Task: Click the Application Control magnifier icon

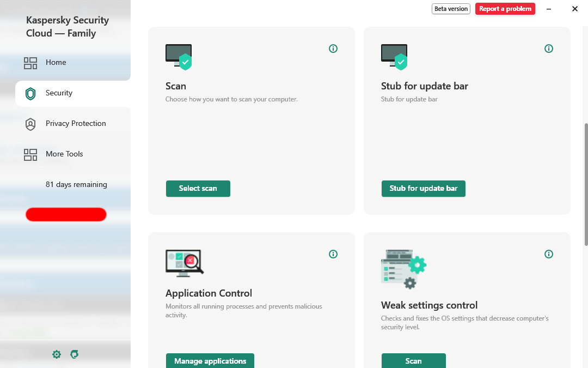Action: click(185, 263)
